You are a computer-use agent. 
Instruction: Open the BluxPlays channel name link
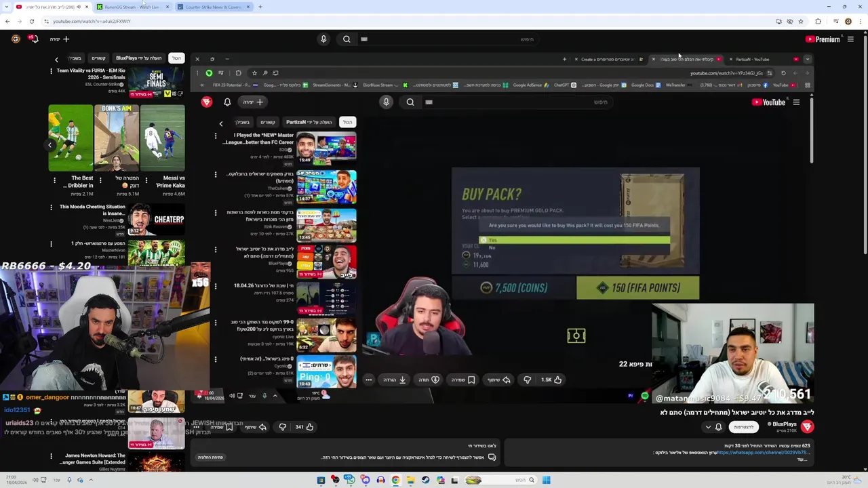783,424
